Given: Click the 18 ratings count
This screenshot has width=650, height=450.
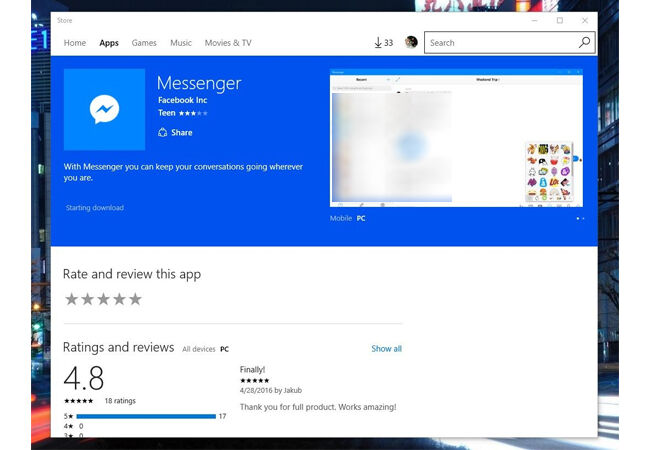Looking at the screenshot, I should (120, 401).
